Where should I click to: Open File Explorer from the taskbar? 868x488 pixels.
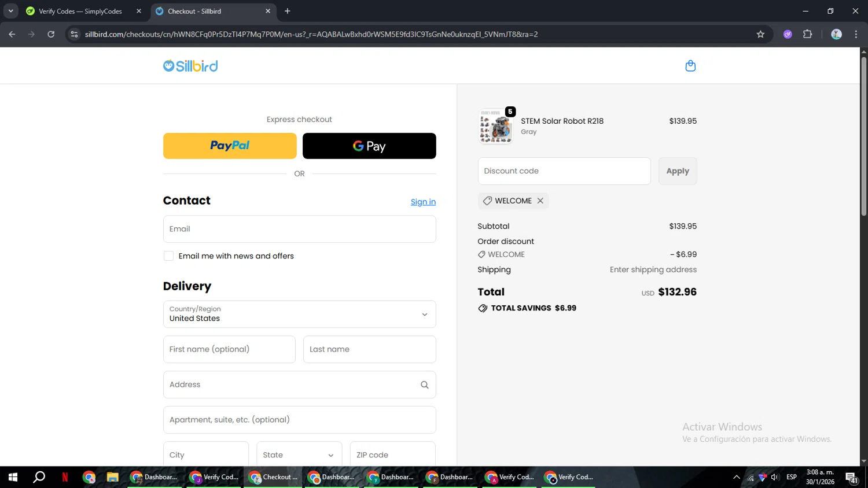pos(112,477)
